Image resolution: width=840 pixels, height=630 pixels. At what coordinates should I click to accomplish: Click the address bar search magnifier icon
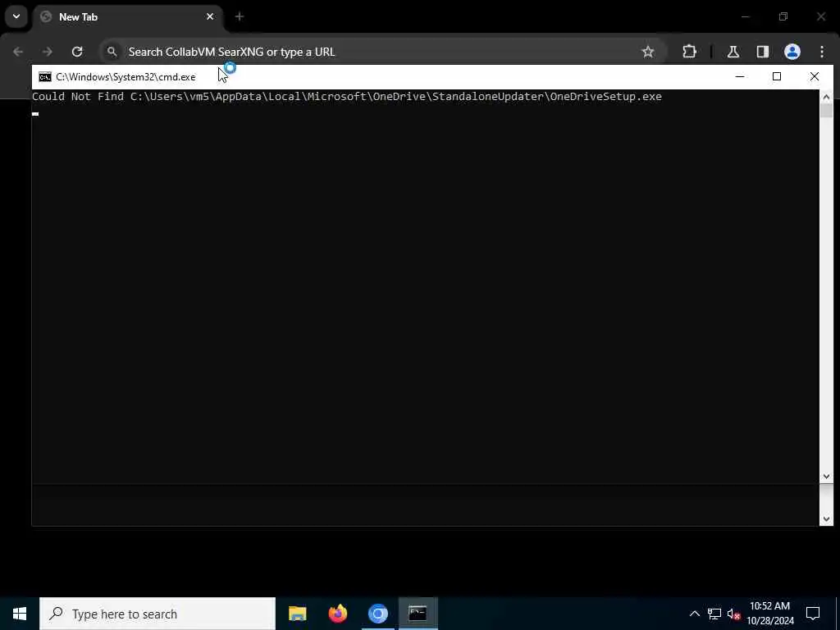pyautogui.click(x=112, y=52)
